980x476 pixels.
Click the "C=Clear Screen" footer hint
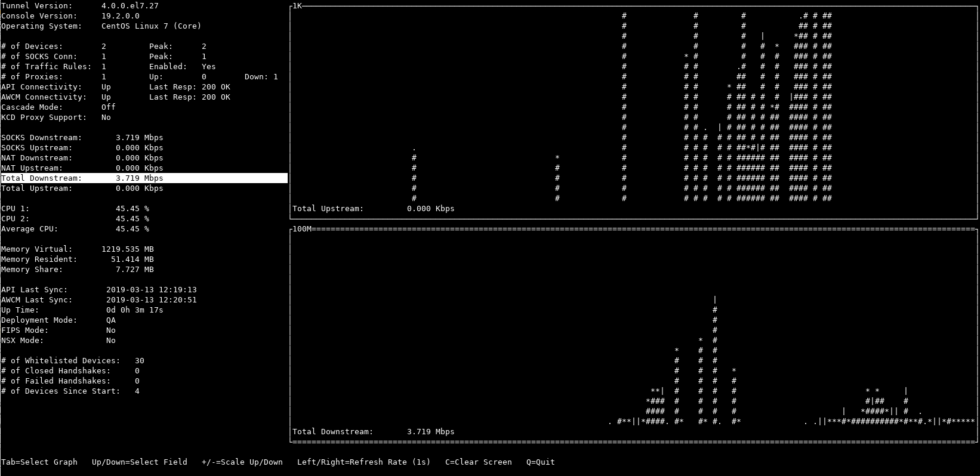(479, 462)
